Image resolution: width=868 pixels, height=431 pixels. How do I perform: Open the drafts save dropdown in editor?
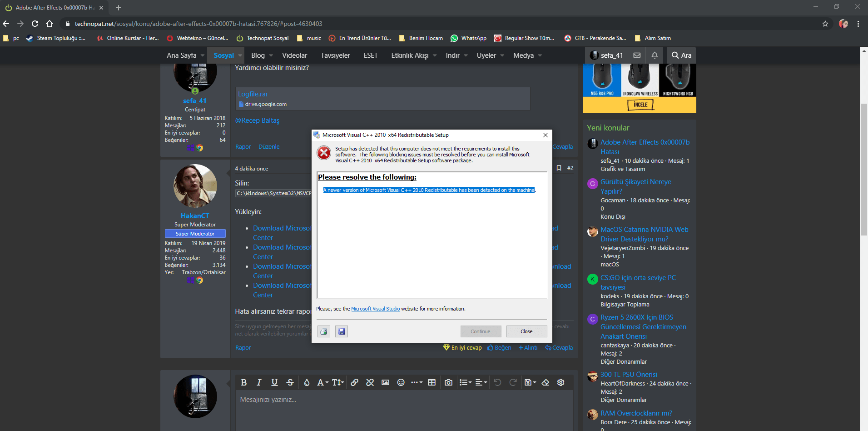(530, 382)
